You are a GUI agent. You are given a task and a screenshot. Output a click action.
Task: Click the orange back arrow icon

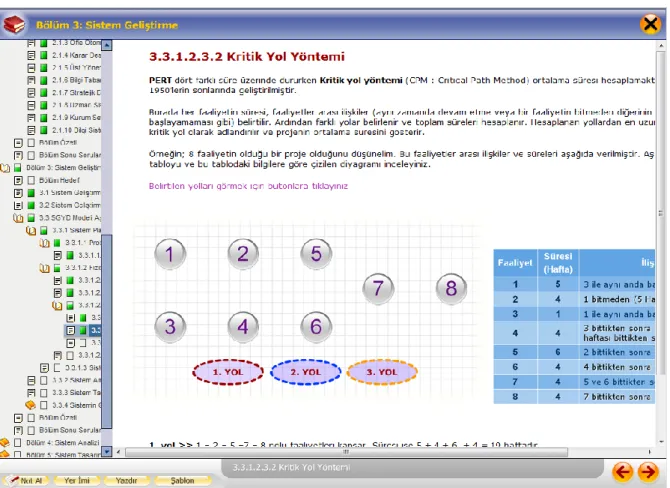622,472
